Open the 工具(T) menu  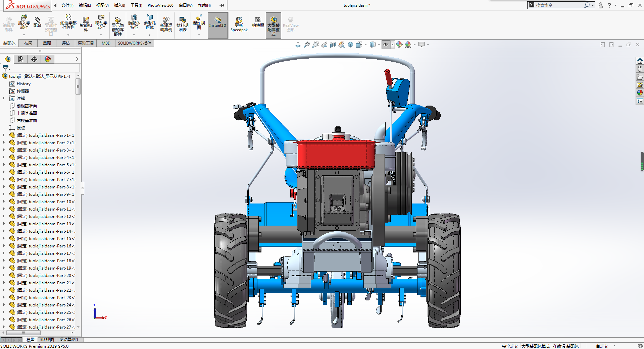click(136, 5)
